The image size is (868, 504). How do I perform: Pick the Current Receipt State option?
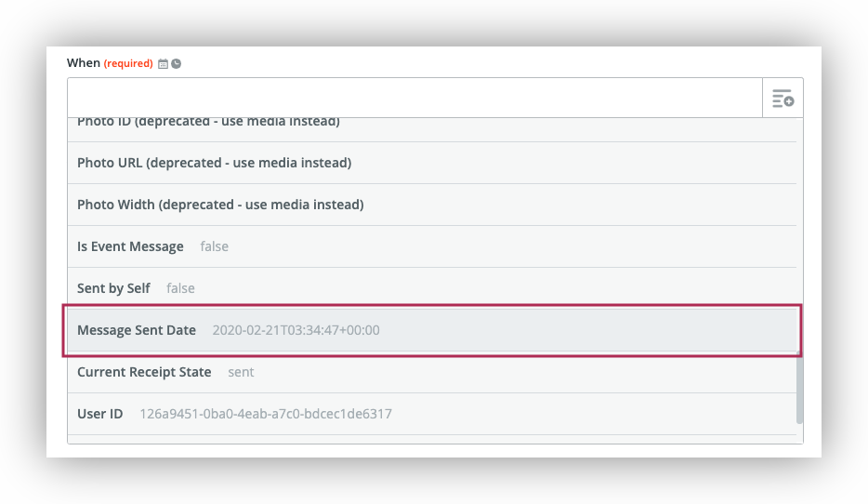coord(144,372)
